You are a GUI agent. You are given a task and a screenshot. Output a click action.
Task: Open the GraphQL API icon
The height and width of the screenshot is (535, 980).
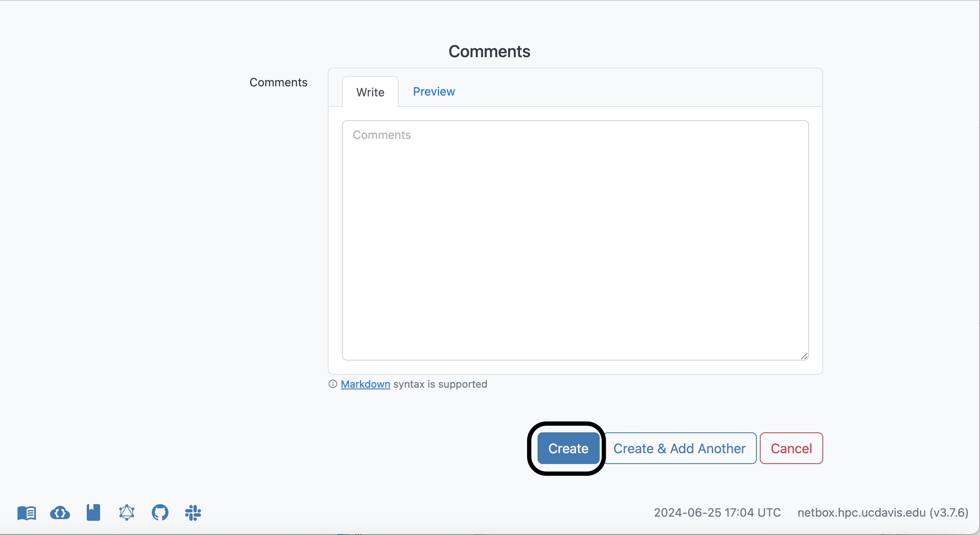pyautogui.click(x=127, y=512)
